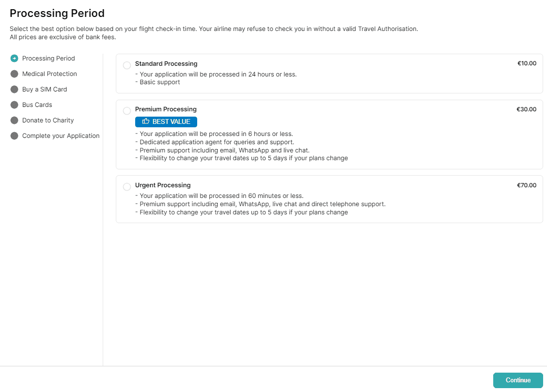Click the thumbs-up icon in Best Value badge
This screenshot has width=547, height=392.
(145, 121)
